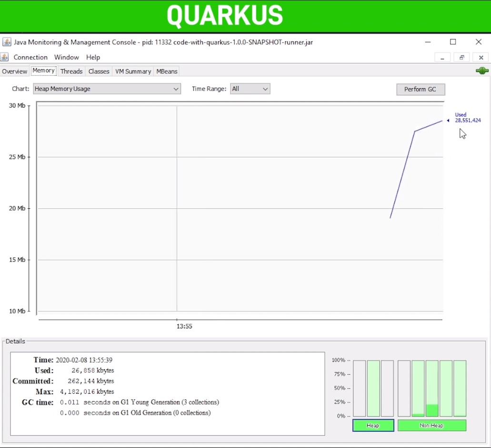Screen dimensions: 491x448
Task: Click the 13:55 time axis label
Action: 184,326
